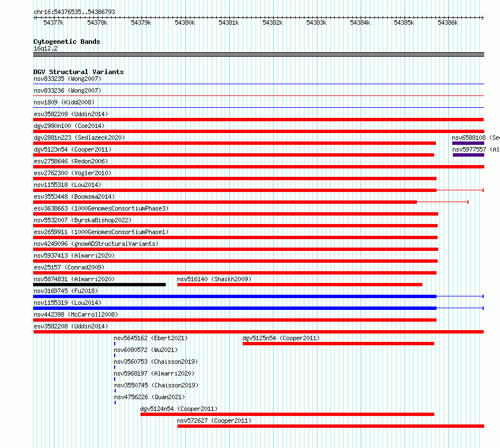
Task: Select the nsv572627 (Cooper2011) label
Action: (x=214, y=420)
